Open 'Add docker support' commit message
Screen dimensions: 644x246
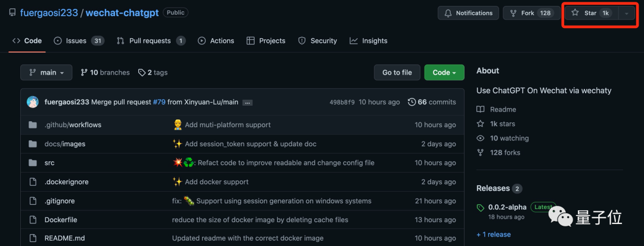click(x=216, y=182)
